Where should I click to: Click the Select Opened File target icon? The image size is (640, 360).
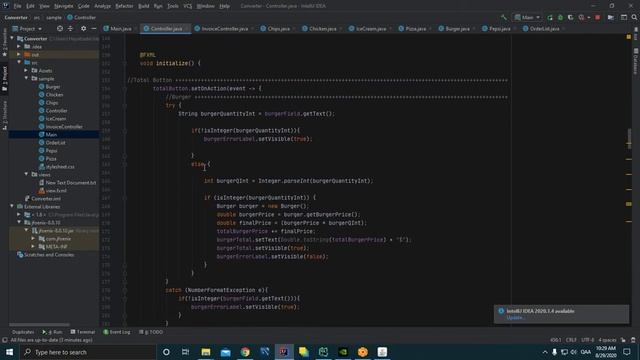[x=60, y=29]
